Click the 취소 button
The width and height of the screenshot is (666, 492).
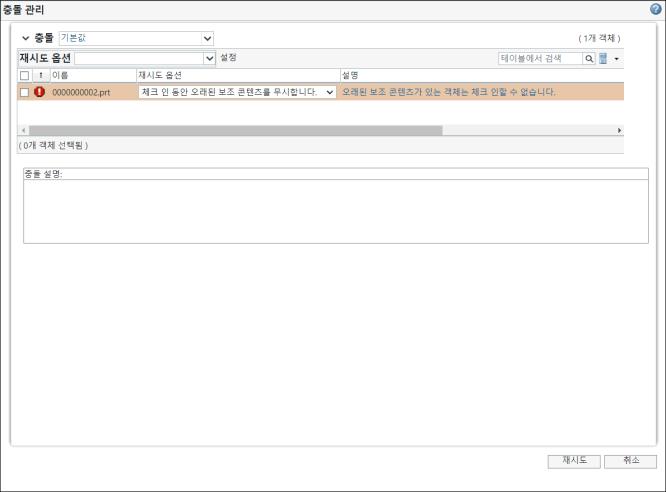click(x=630, y=461)
